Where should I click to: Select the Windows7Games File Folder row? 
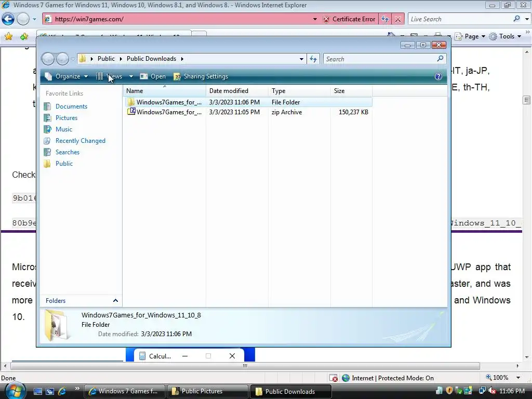point(248,102)
